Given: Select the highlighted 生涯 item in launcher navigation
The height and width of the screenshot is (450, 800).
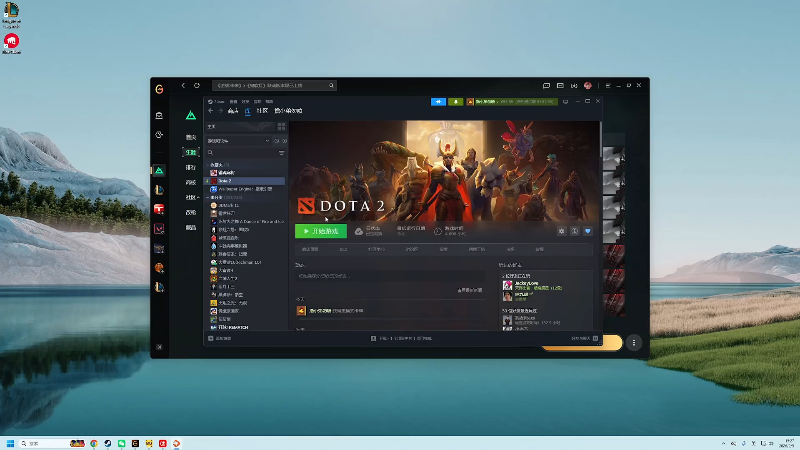Looking at the screenshot, I should [191, 152].
